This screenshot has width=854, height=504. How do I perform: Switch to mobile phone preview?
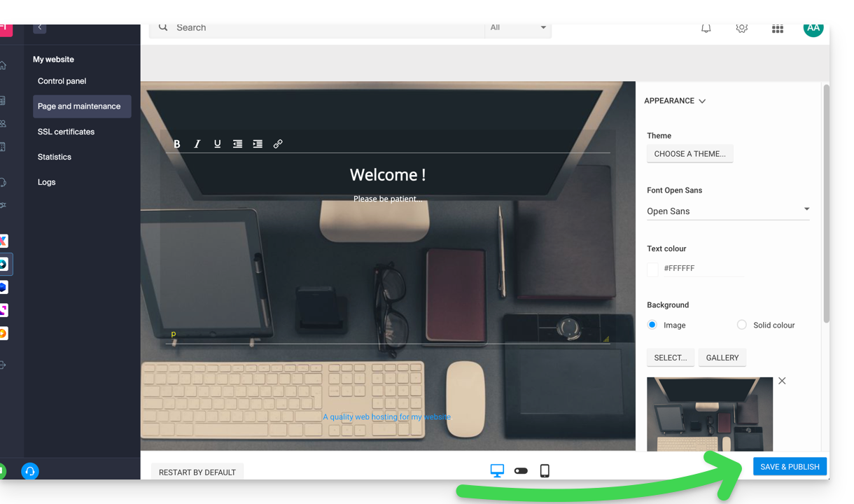coord(545,471)
